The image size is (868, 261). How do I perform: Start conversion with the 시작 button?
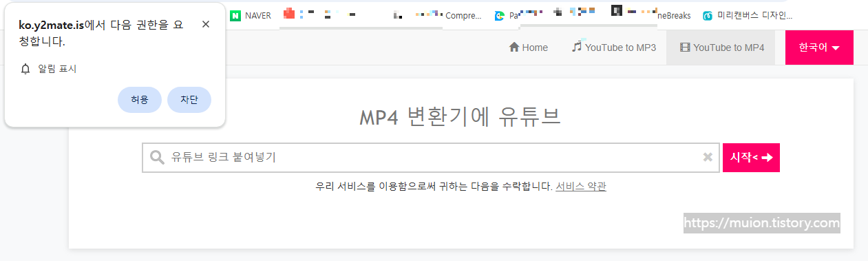click(x=751, y=157)
